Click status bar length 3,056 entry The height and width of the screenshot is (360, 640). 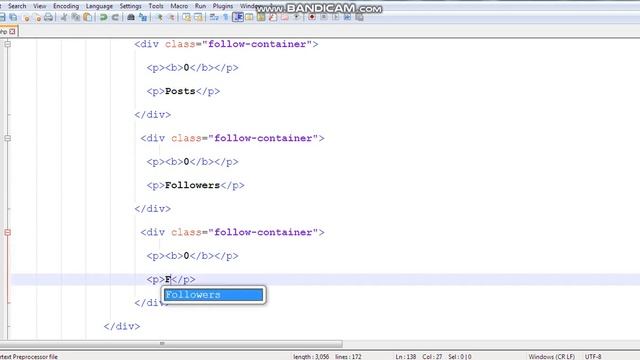pos(311,357)
